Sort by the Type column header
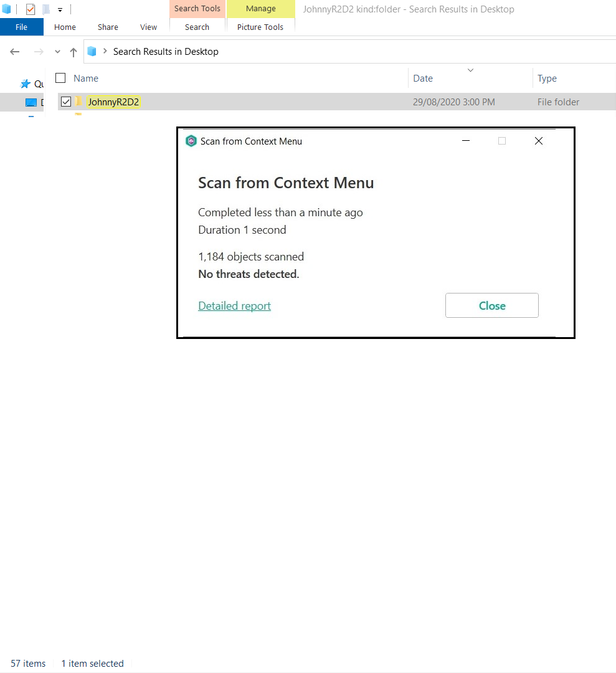The image size is (616, 673). 547,78
